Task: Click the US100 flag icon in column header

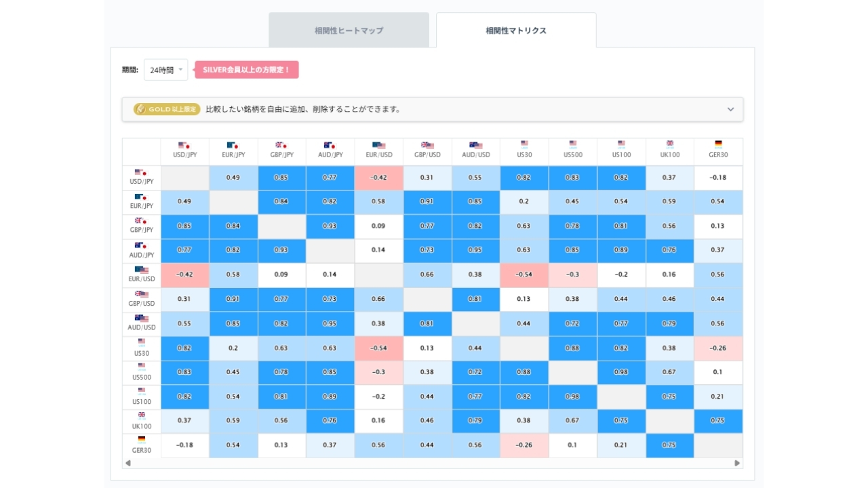Action: pos(621,144)
